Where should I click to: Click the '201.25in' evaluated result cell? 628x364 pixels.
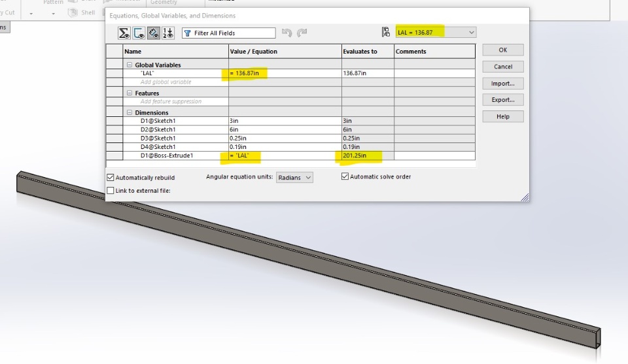(x=368, y=156)
